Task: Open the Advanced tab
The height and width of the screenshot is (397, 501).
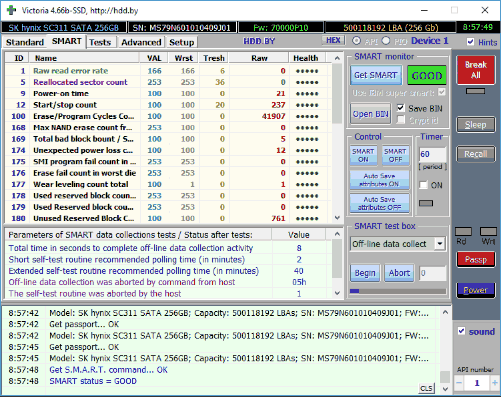Action: point(141,42)
